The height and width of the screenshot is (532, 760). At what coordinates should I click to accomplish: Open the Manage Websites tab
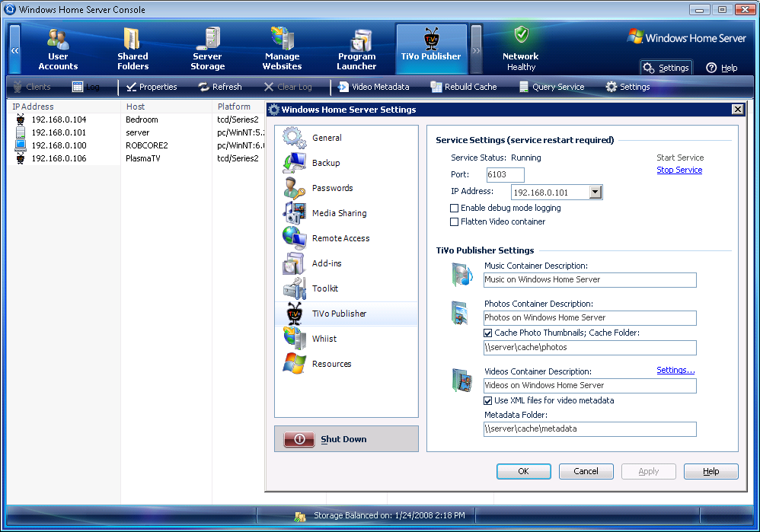point(282,49)
